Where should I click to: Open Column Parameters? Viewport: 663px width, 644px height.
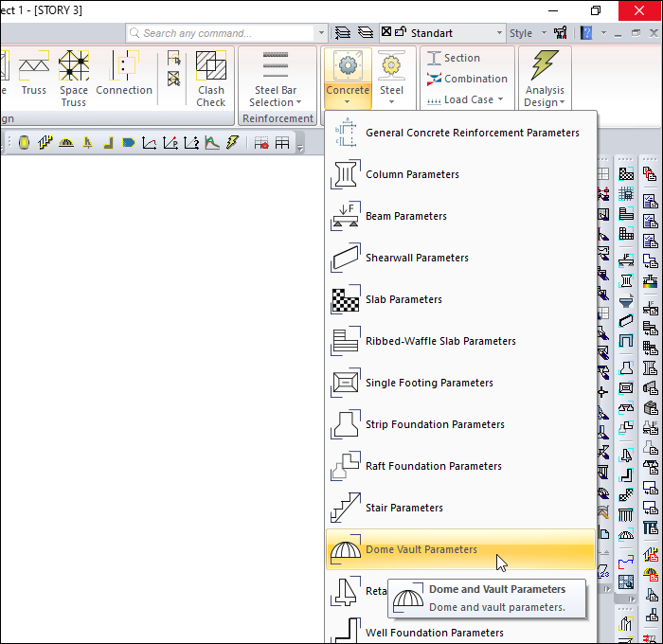coord(412,174)
